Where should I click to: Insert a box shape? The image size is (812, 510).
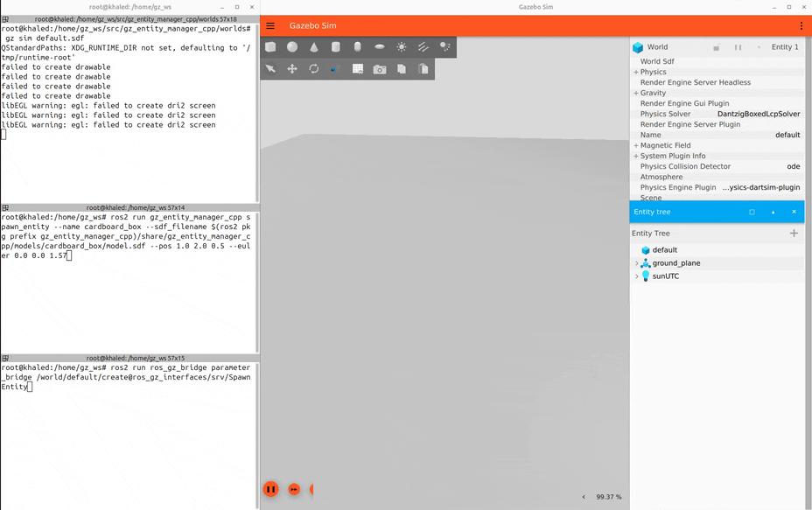270,47
